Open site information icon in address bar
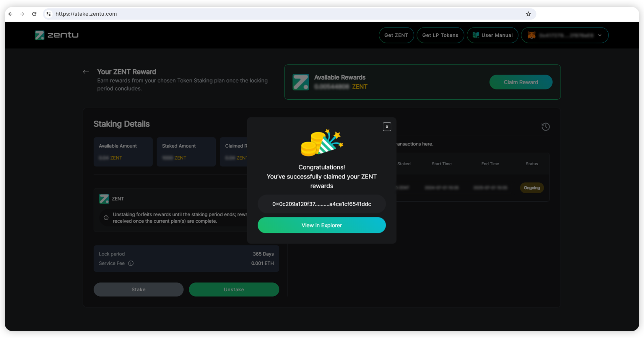The width and height of the screenshot is (644, 338). 49,14
